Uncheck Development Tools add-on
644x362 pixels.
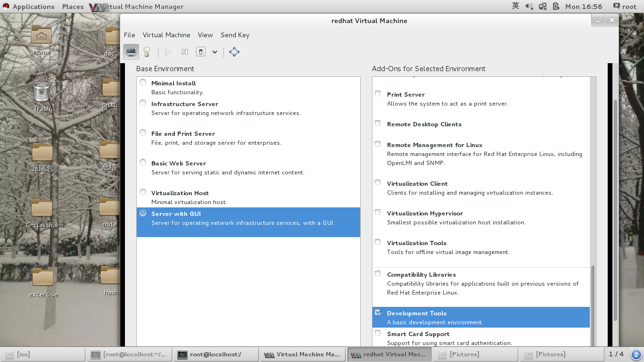pyautogui.click(x=378, y=312)
